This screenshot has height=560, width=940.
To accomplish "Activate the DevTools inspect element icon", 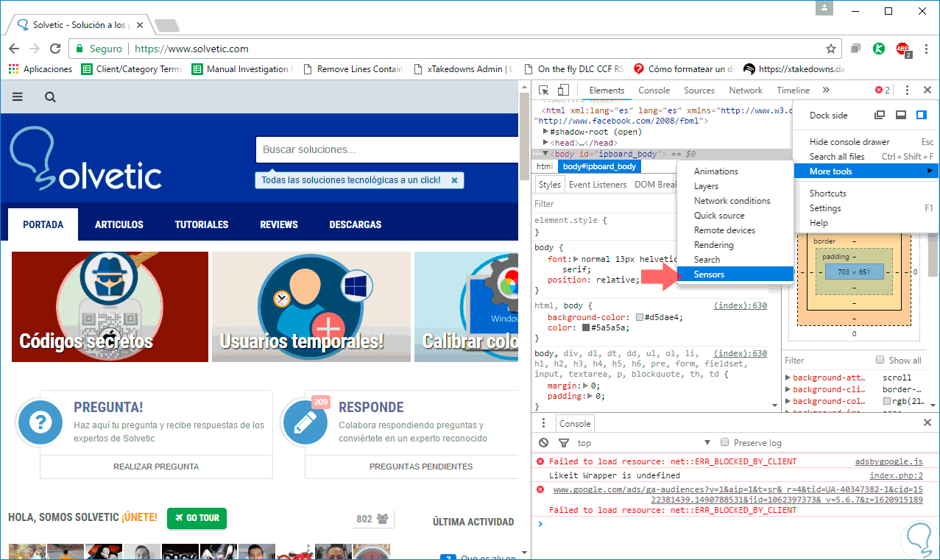I will (x=544, y=91).
